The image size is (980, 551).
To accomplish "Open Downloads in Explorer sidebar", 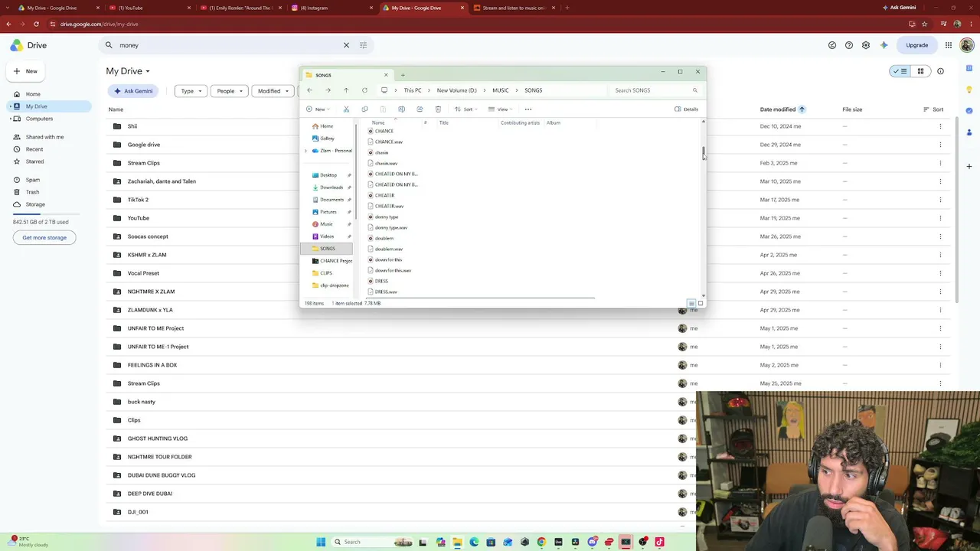I will coord(331,187).
